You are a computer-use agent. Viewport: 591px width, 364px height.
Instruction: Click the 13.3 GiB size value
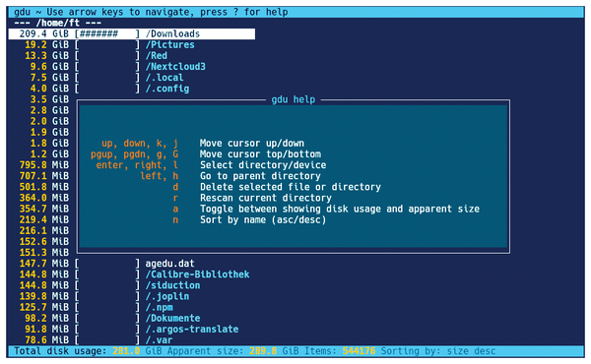click(x=46, y=56)
